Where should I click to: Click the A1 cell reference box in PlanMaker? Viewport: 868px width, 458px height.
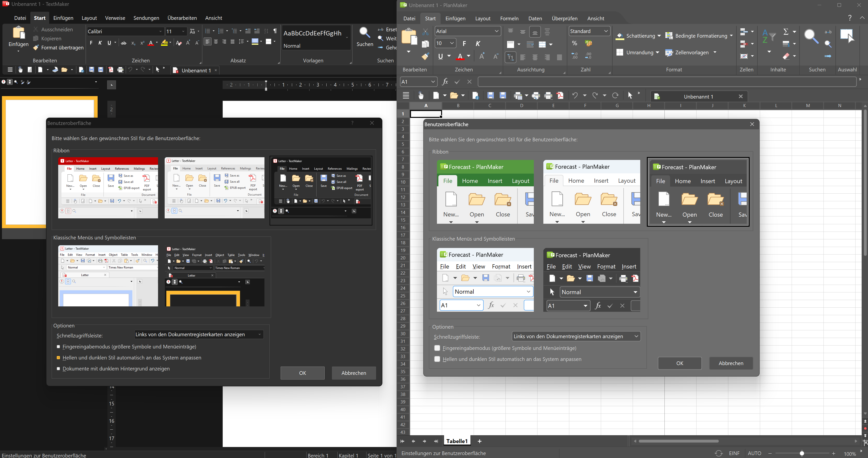(x=419, y=82)
